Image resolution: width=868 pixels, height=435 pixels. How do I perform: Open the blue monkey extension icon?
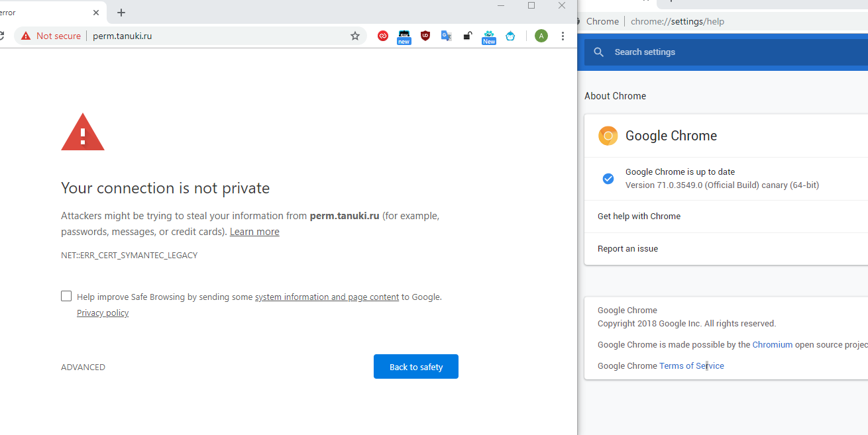(x=510, y=36)
